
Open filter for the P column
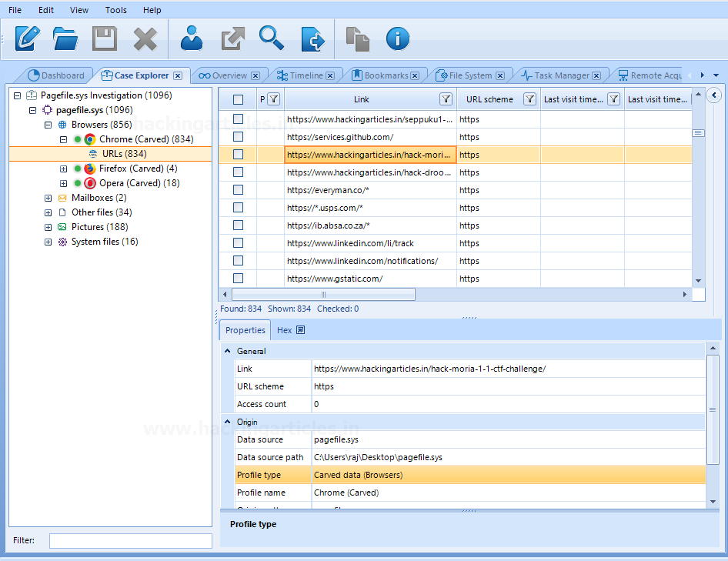[x=274, y=99]
